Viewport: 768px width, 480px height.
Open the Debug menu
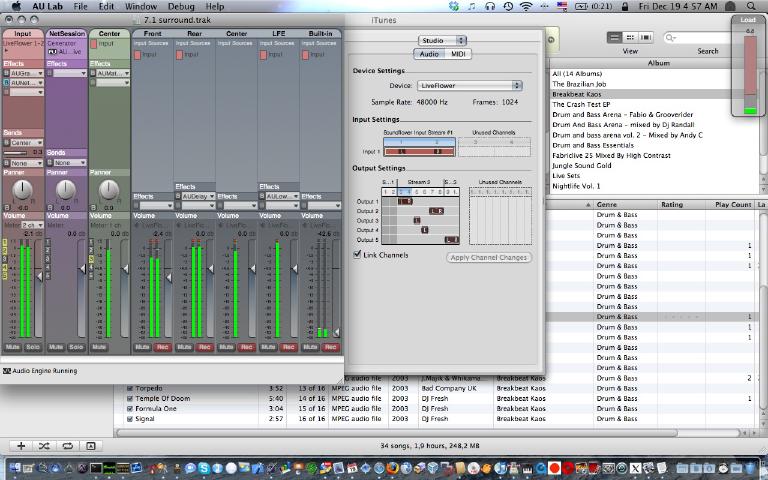[181, 6]
